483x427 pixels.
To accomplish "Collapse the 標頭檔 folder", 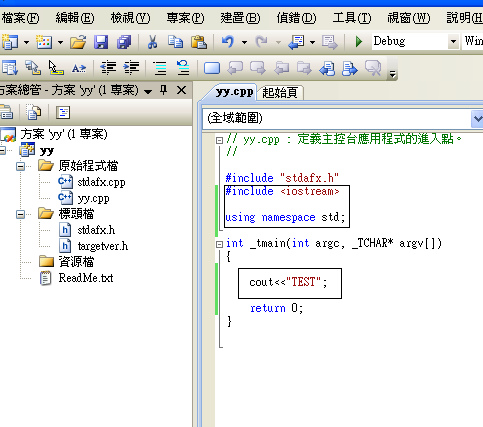I will tap(21, 214).
